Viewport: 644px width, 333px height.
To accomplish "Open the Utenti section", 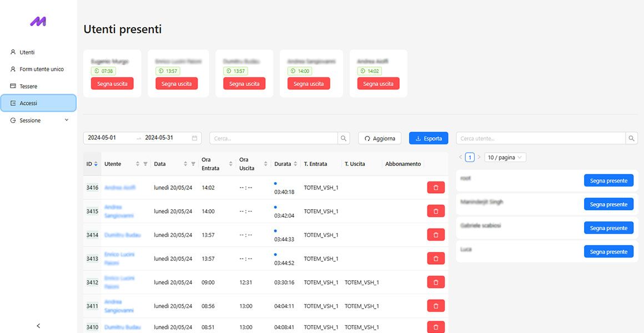I will pos(27,52).
